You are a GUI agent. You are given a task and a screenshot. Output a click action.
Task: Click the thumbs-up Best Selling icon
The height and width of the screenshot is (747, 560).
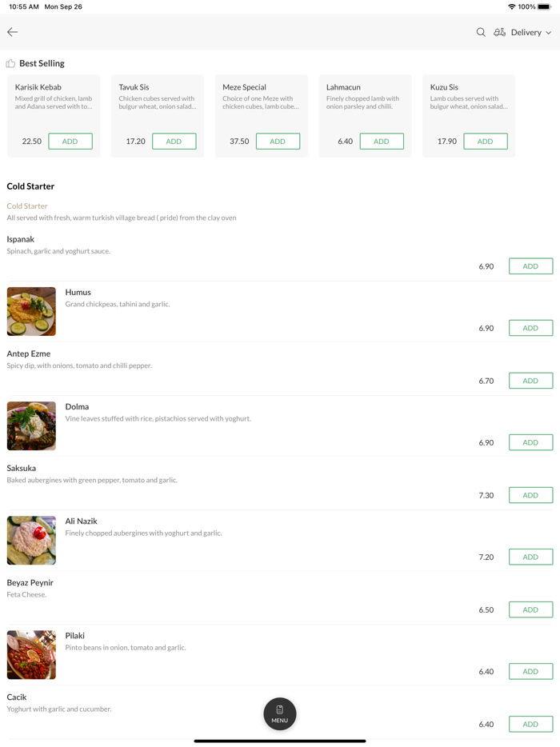click(10, 63)
